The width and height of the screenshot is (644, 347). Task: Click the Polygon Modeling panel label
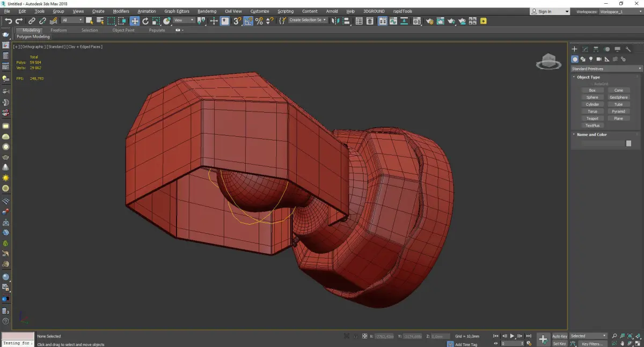click(x=33, y=37)
